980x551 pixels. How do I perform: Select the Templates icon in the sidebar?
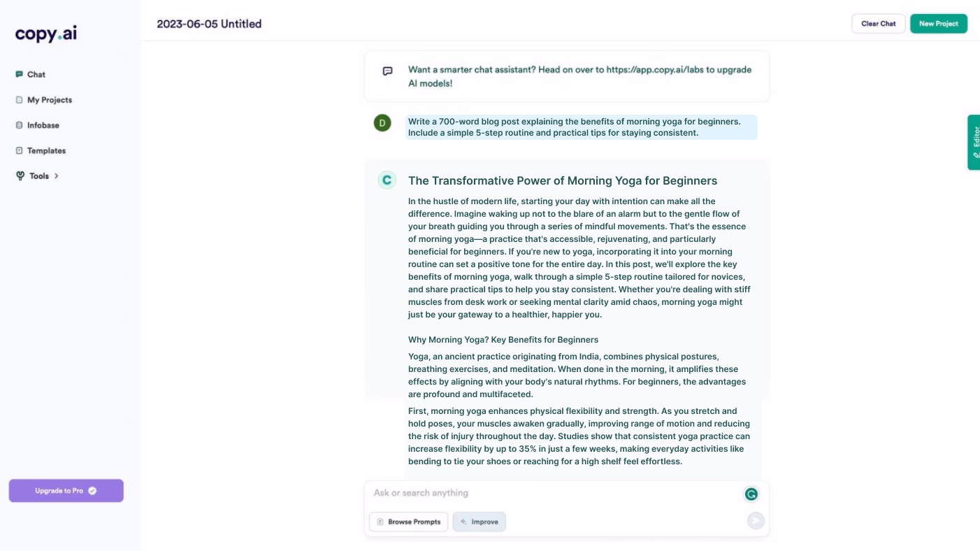20,150
